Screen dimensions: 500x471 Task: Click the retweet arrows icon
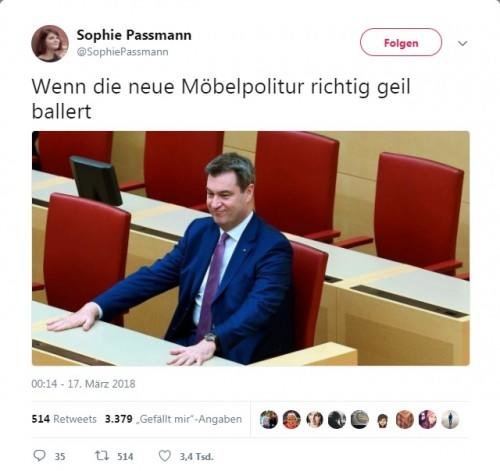click(101, 455)
